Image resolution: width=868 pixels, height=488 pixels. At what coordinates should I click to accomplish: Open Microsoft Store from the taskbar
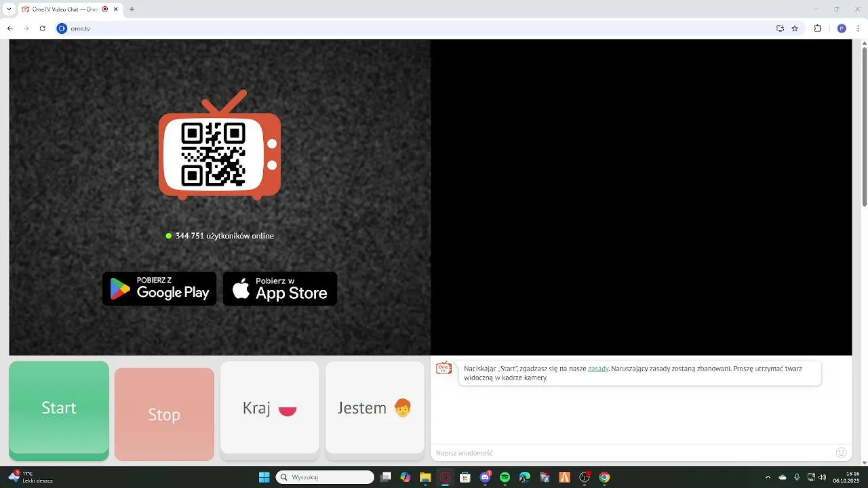[x=465, y=477]
